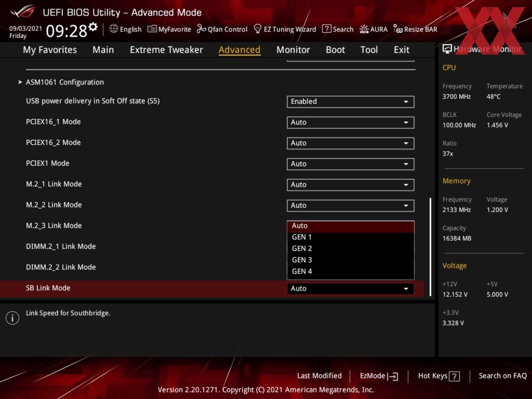Open PCIEX1 Mode dropdown
The image size is (532, 399).
pyautogui.click(x=350, y=164)
